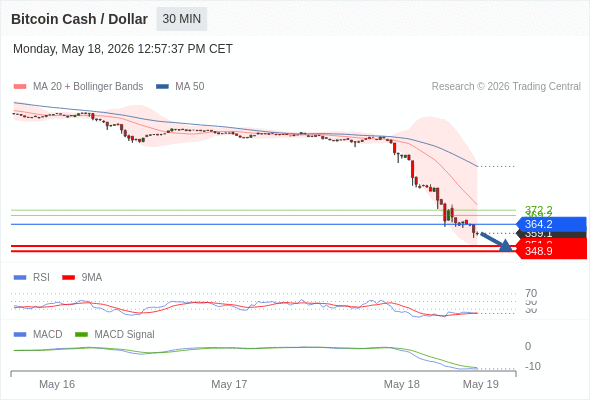Click the 348.9 red price label
This screenshot has height=400, width=590.
click(551, 251)
